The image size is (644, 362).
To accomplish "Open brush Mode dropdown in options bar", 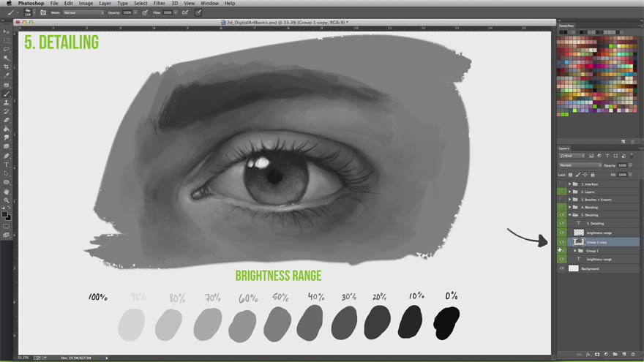I will point(83,12).
